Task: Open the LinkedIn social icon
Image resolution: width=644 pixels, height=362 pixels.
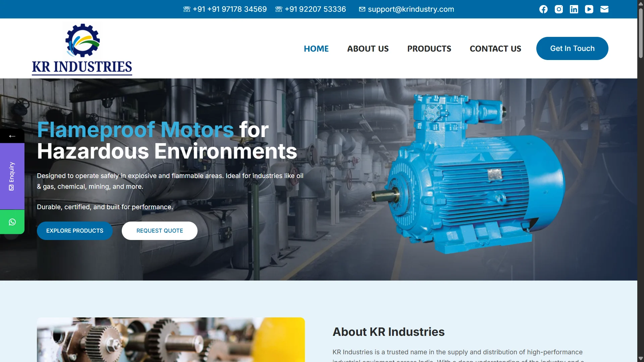Action: point(574,9)
